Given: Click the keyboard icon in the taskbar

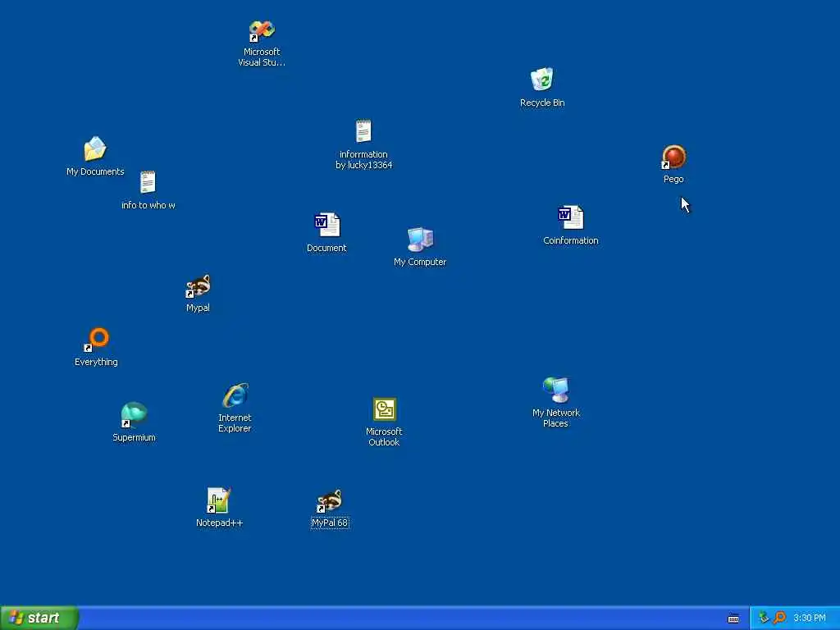Looking at the screenshot, I should pyautogui.click(x=733, y=619).
